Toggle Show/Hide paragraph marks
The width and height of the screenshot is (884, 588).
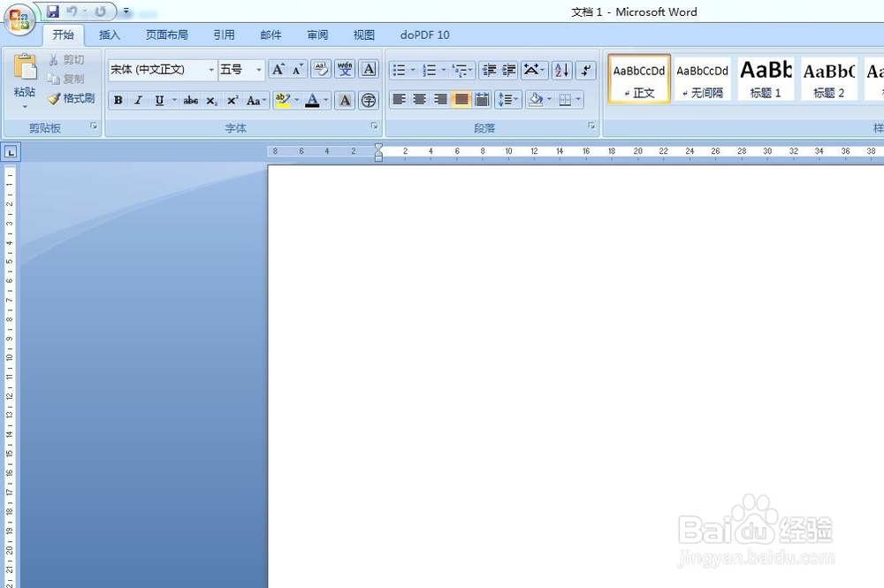(x=586, y=70)
